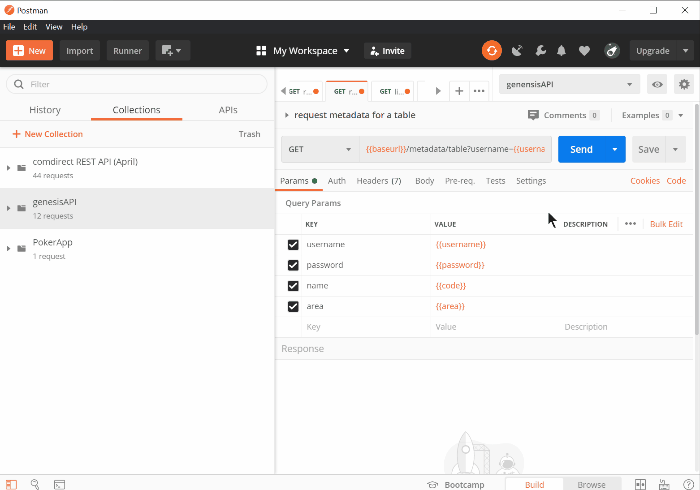700x490 pixels.
Task: Uncheck the password param checkbox
Action: tap(293, 265)
